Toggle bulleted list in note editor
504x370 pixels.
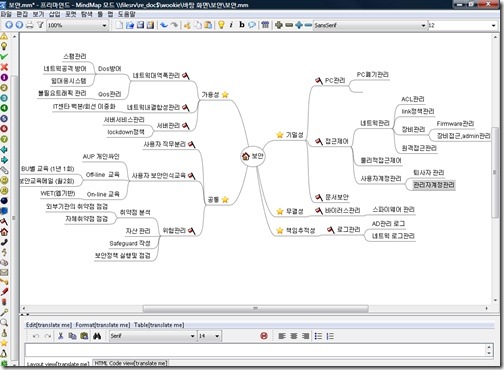pyautogui.click(x=318, y=336)
